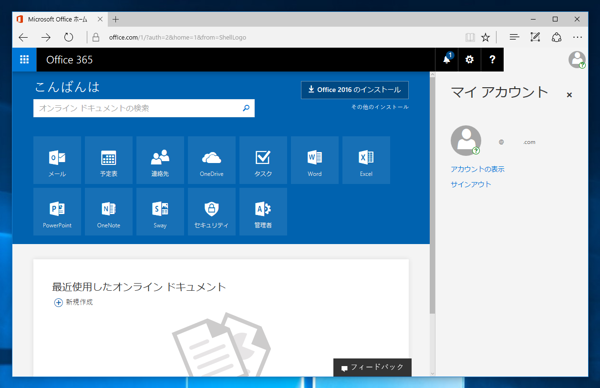Launch the Excel tile
Screen dimensions: 600x388
click(x=366, y=160)
